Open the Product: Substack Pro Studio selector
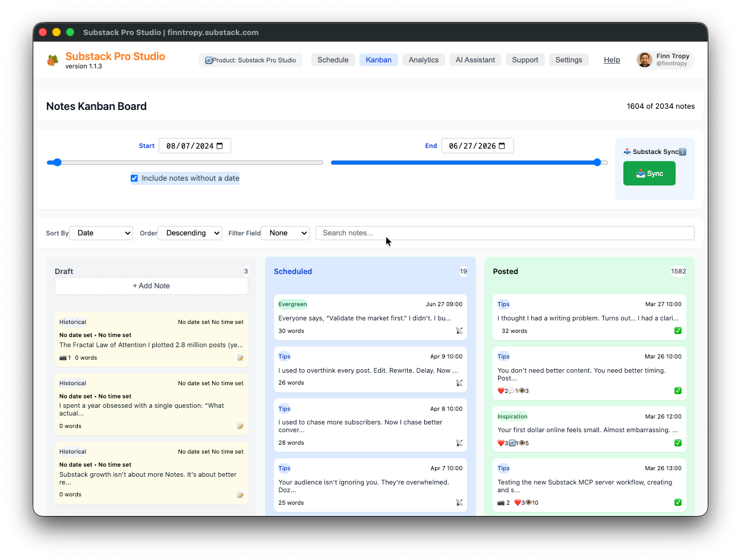The image size is (741, 560). point(251,60)
